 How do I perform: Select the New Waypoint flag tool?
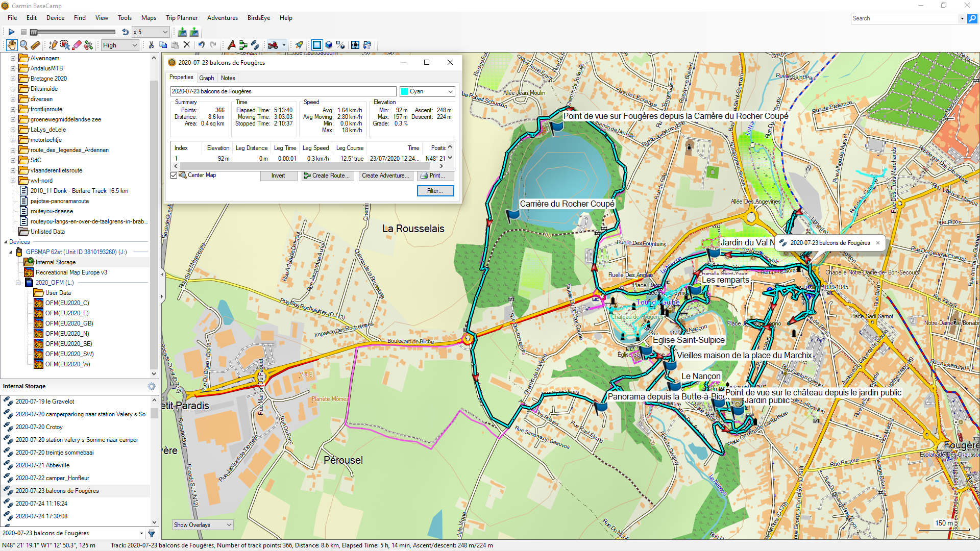click(x=232, y=45)
